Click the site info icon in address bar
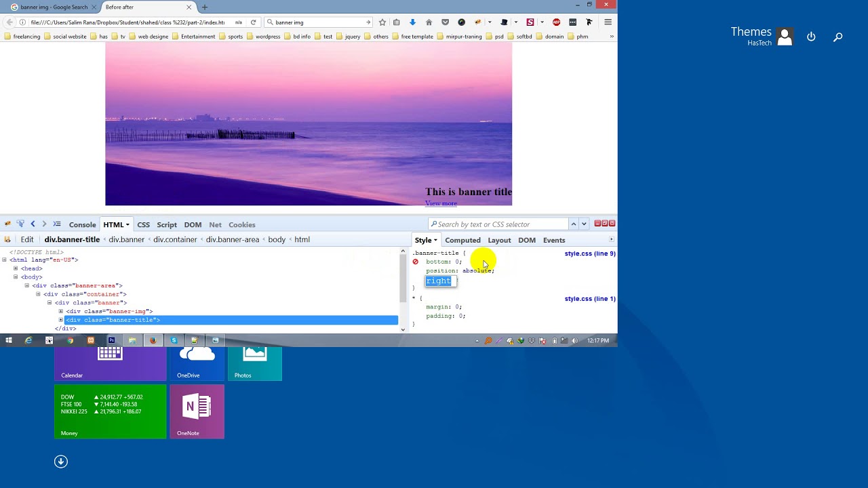The image size is (868, 488). tap(22, 22)
